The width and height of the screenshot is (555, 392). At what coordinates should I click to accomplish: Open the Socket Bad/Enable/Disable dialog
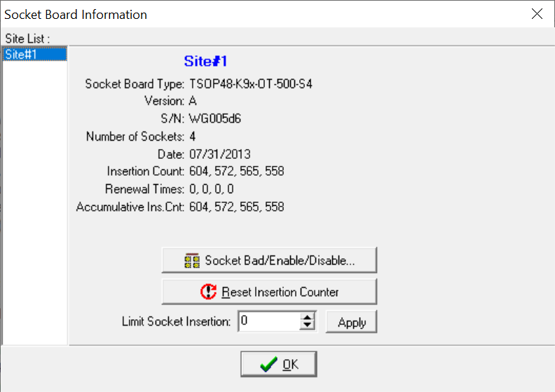click(x=269, y=260)
